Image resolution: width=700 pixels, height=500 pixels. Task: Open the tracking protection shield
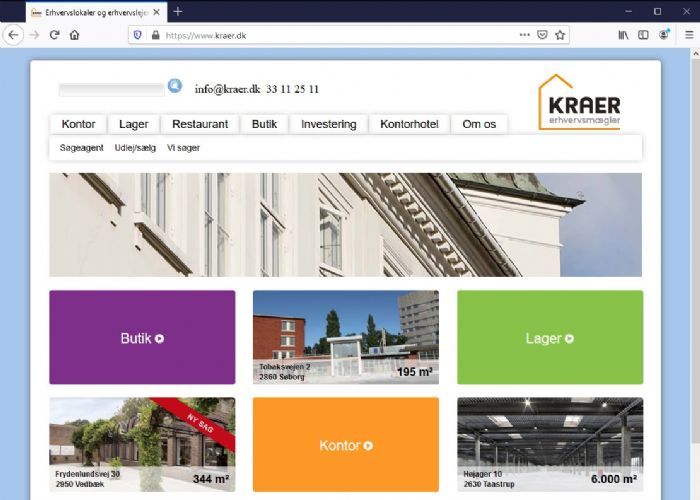point(138,35)
